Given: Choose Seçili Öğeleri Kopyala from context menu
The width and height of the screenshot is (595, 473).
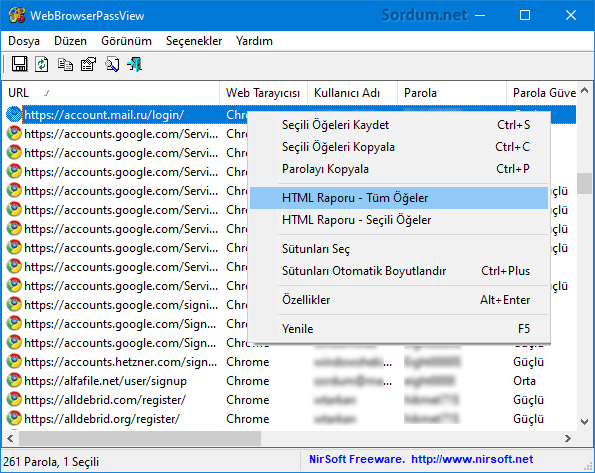Looking at the screenshot, I should point(399,147).
